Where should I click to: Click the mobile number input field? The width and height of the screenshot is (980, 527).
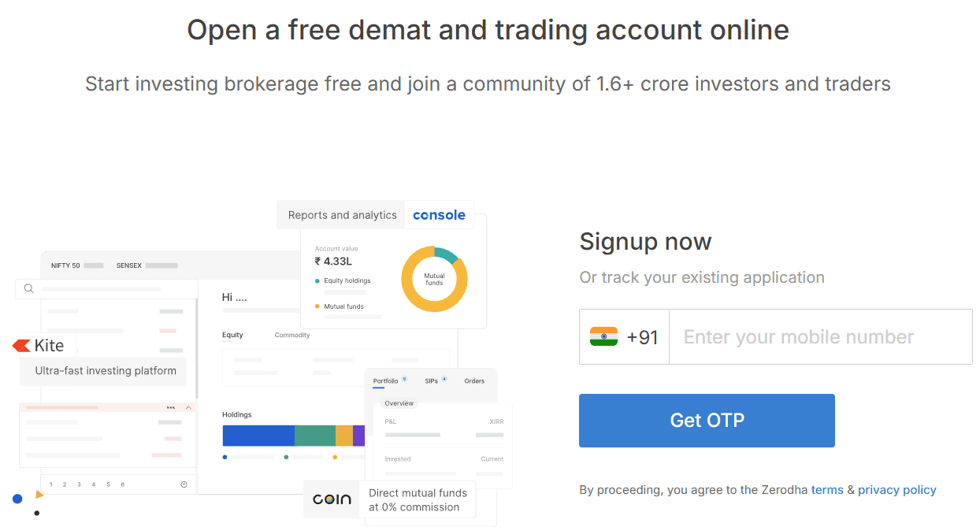(819, 336)
